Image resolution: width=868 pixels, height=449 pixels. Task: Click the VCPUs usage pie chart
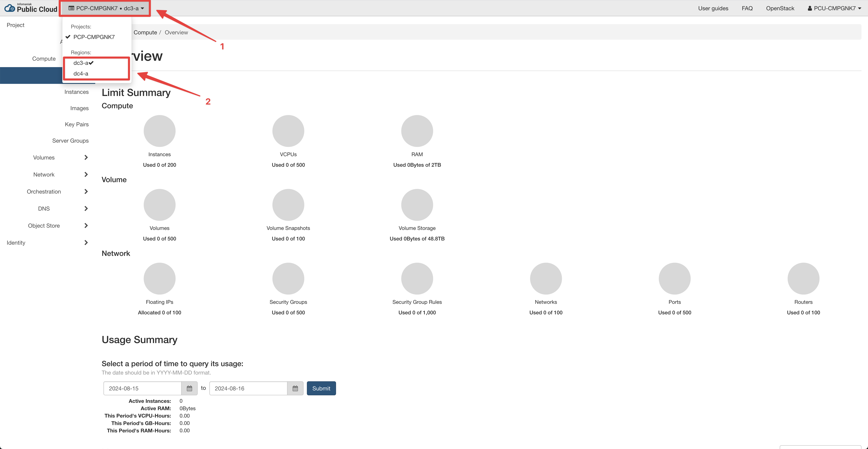(288, 131)
